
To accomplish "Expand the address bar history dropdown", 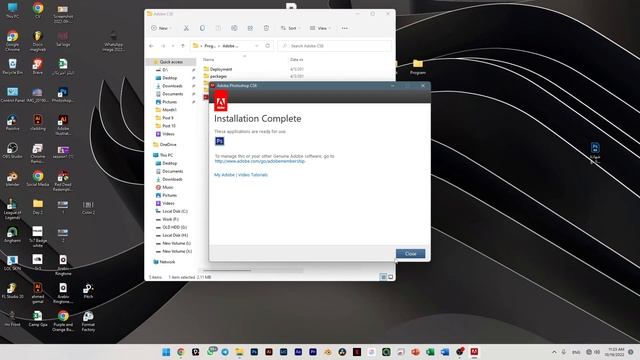I will pos(257,46).
